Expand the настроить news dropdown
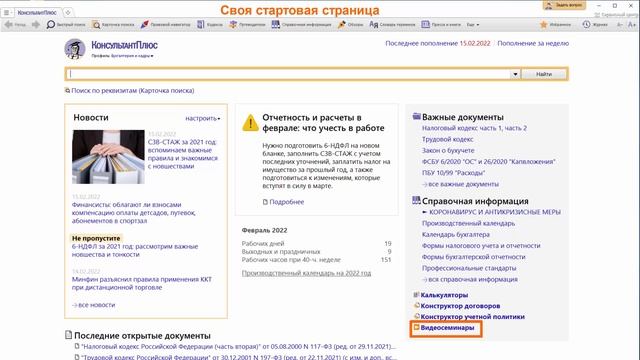The height and width of the screenshot is (360, 640). pos(202,118)
